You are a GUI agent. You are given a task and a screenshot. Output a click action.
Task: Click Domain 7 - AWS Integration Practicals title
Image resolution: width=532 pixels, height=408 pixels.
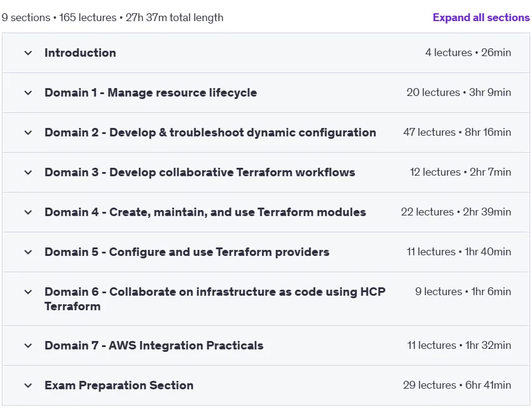(x=154, y=345)
